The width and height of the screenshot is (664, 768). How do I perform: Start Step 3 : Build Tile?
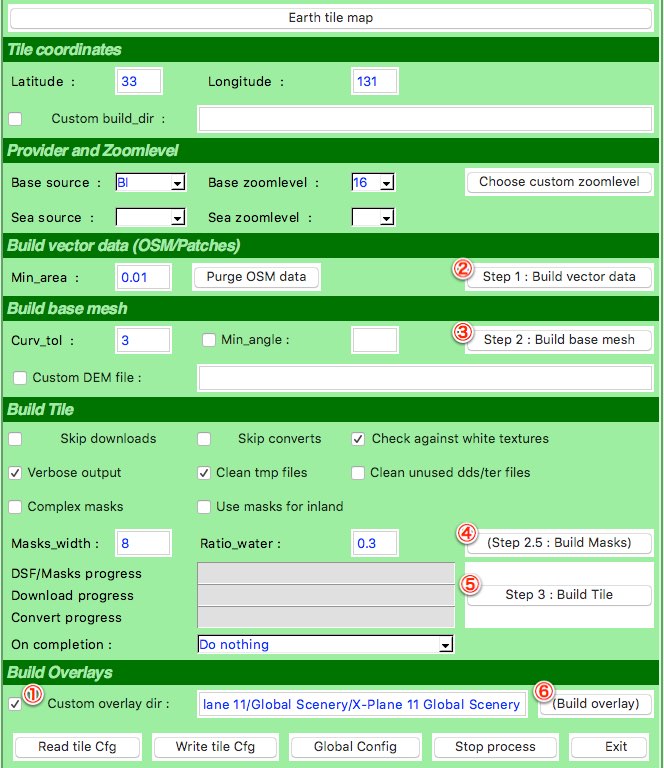click(x=559, y=595)
